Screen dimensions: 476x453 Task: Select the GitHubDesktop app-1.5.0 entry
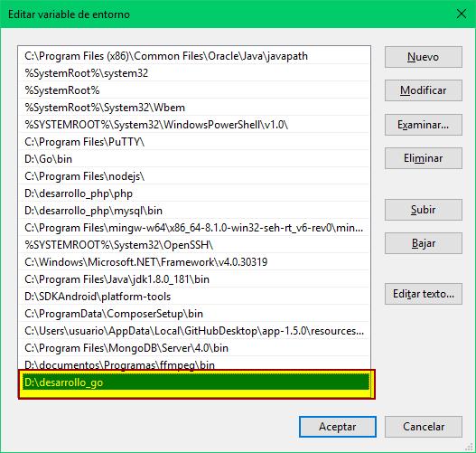[194, 331]
